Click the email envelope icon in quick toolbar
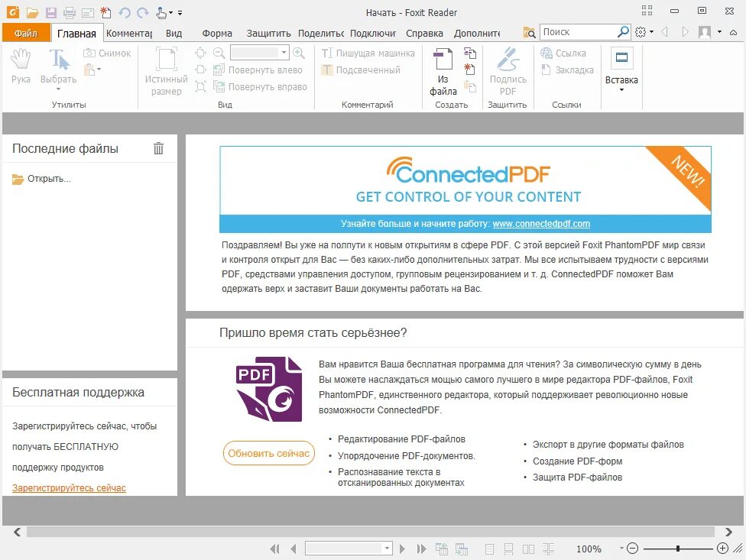This screenshot has width=746, height=560. (87, 13)
